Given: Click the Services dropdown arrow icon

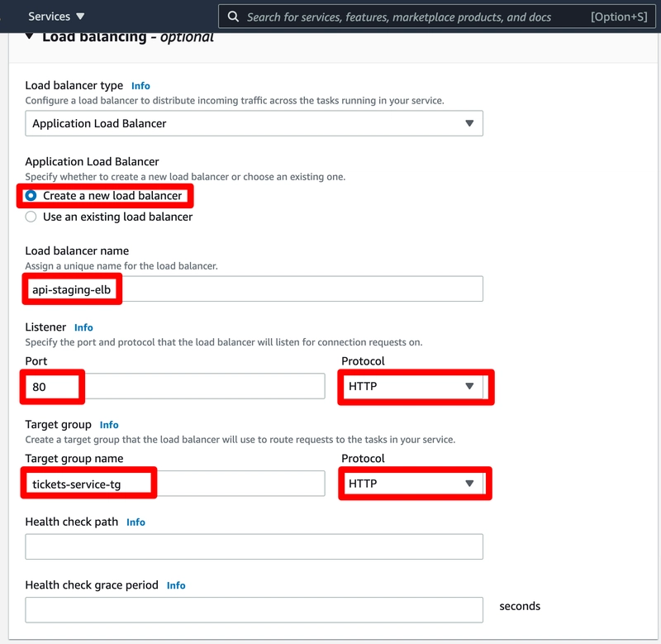Looking at the screenshot, I should click(x=80, y=17).
